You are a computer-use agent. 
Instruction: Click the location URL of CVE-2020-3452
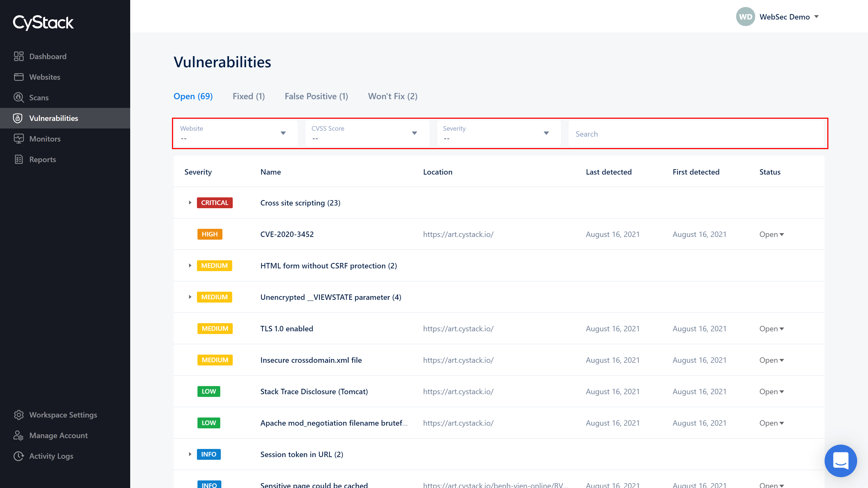458,235
